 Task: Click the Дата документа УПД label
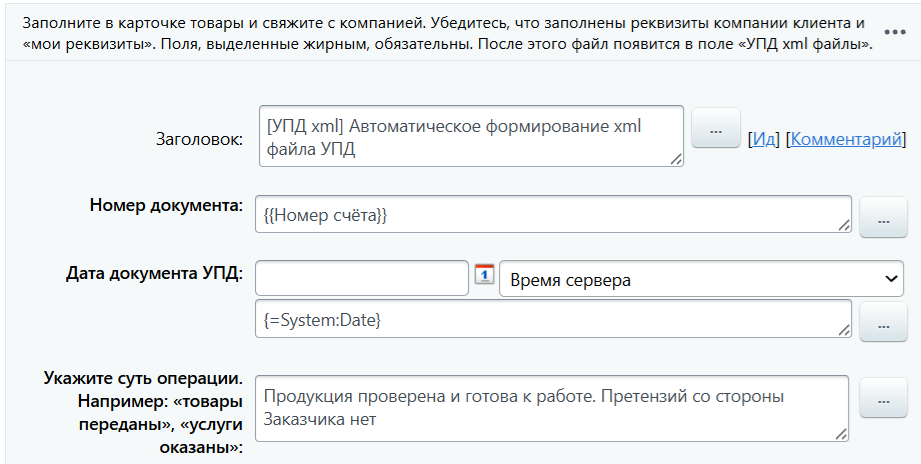coord(154,271)
